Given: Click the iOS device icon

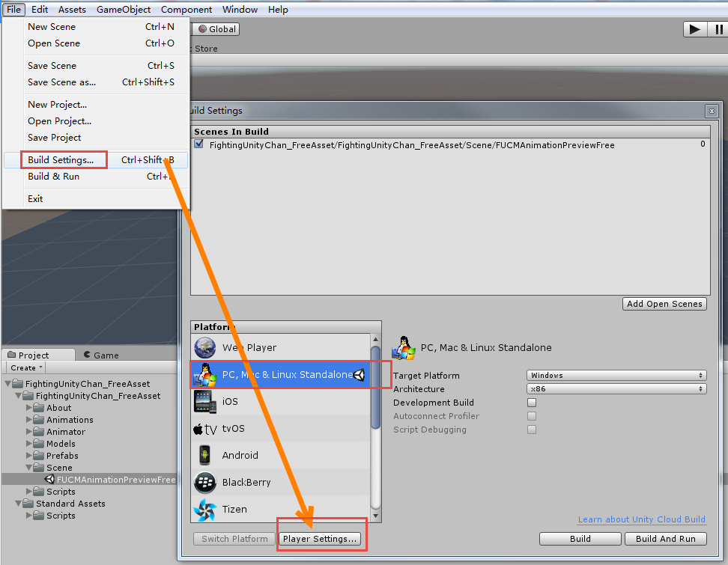Looking at the screenshot, I should coord(204,402).
